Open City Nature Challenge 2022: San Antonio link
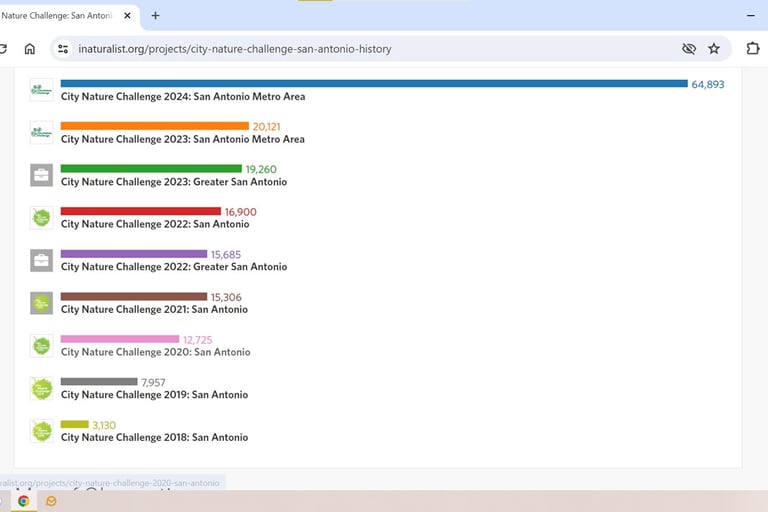This screenshot has width=768, height=512. (155, 224)
